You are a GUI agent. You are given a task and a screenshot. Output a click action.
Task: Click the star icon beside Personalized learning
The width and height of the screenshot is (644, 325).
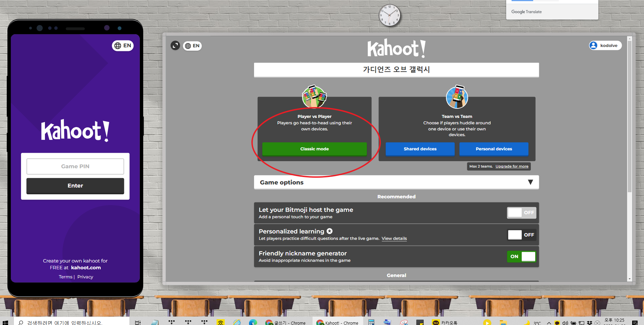click(x=329, y=231)
